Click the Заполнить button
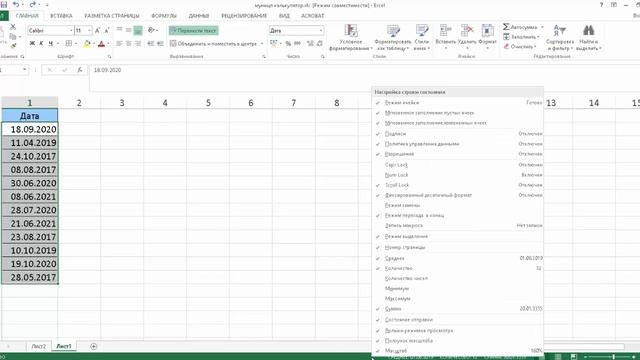The width and height of the screenshot is (640, 360). [x=522, y=37]
